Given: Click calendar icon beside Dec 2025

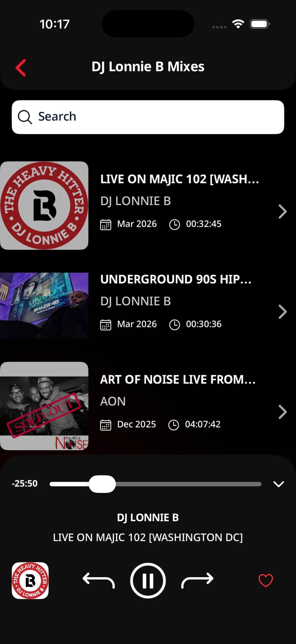Looking at the screenshot, I should (106, 425).
